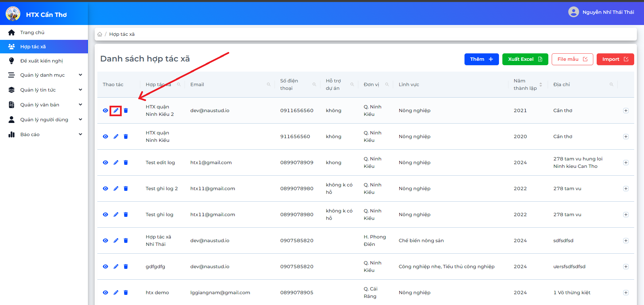Click the HTX Cần Thơ logo
644x305 pixels.
click(x=13, y=14)
